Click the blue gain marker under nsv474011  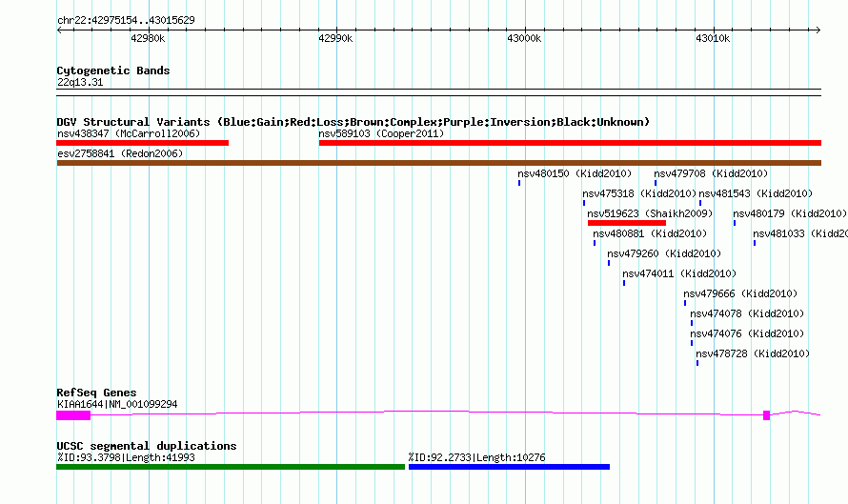pyautogui.click(x=624, y=283)
